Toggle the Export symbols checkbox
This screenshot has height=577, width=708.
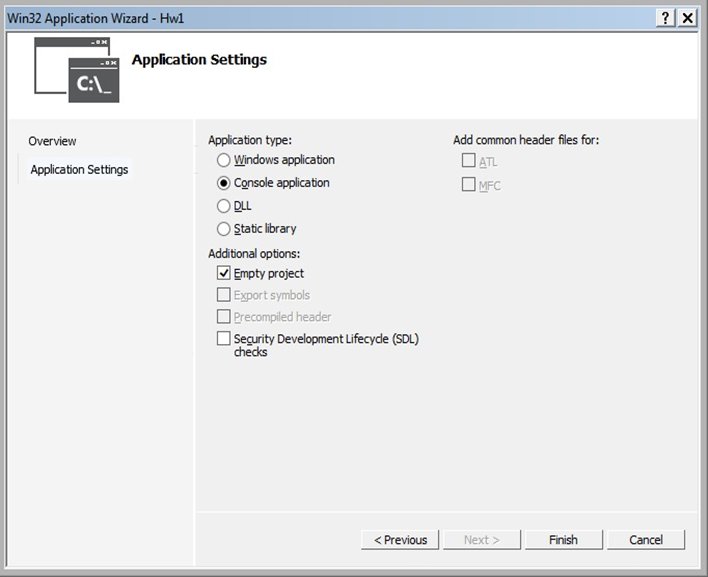click(224, 295)
